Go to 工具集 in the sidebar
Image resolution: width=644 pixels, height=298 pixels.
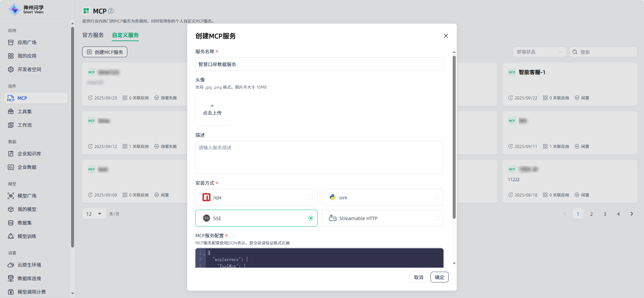(24, 112)
